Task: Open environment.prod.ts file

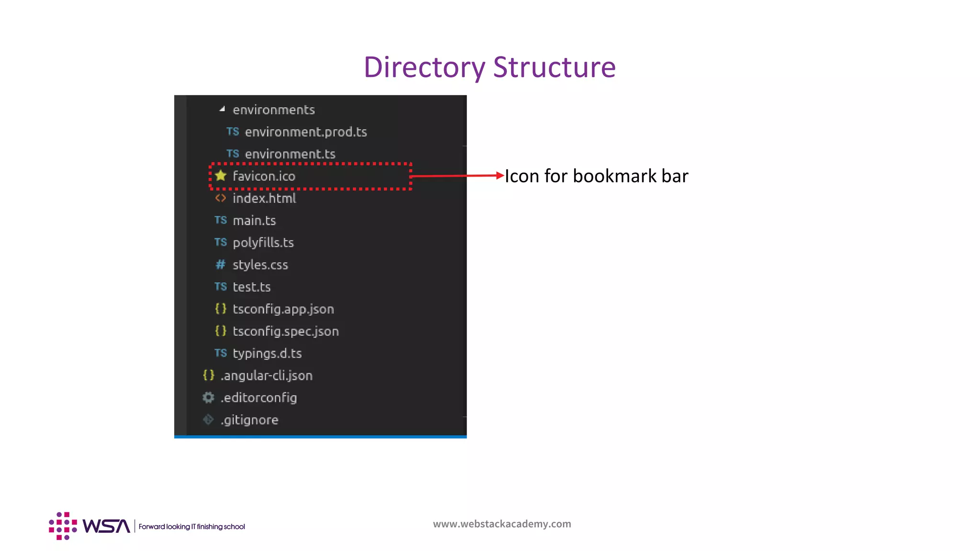Action: click(305, 132)
